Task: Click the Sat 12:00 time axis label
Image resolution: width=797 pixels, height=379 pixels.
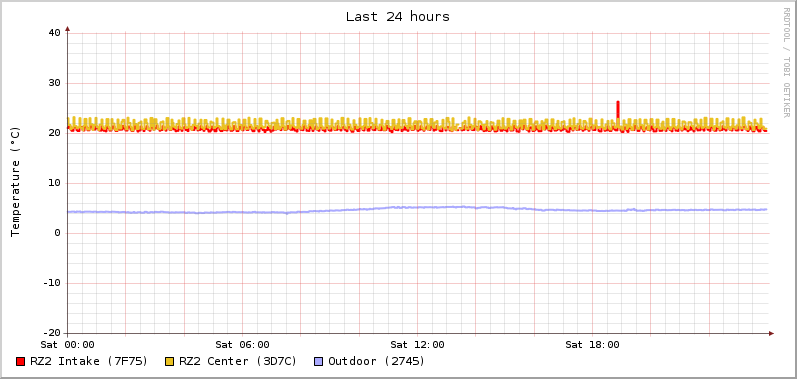Action: point(417,345)
